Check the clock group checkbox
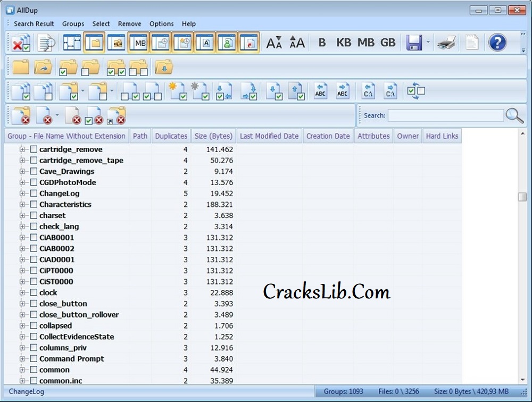 tap(34, 292)
